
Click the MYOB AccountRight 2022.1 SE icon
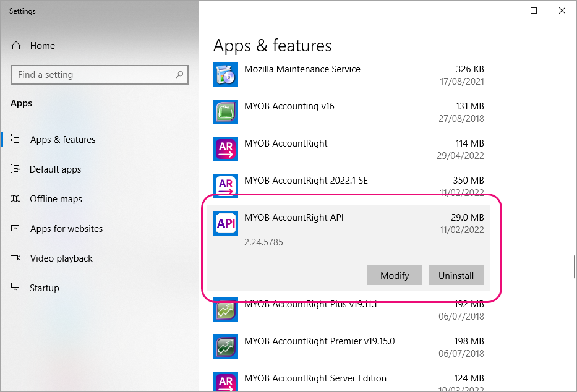(x=225, y=185)
